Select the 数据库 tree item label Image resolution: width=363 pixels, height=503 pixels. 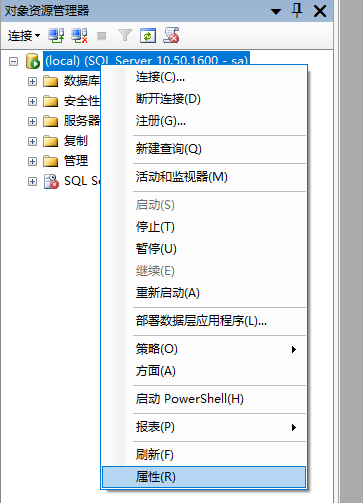(x=82, y=81)
